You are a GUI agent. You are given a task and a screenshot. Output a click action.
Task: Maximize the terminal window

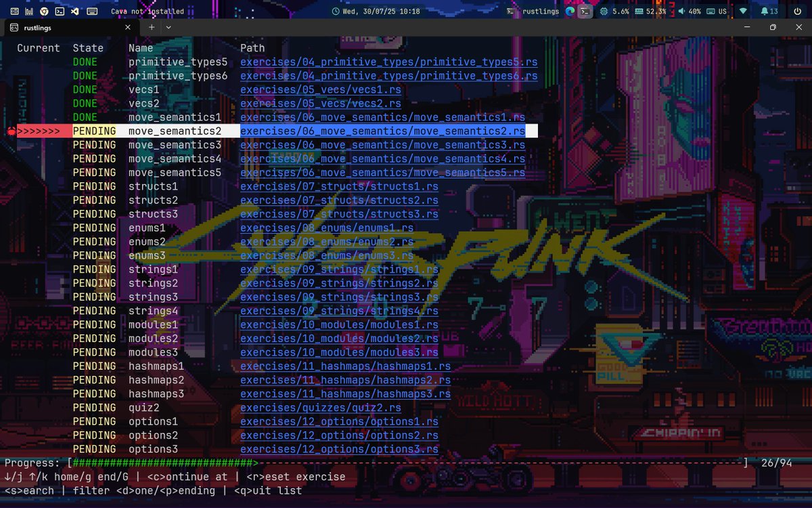coord(773,27)
